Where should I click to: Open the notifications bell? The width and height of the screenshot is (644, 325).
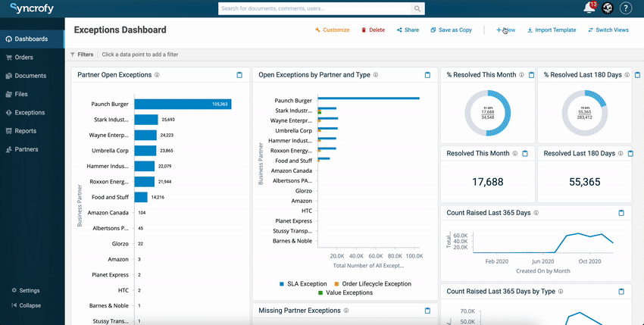[589, 8]
